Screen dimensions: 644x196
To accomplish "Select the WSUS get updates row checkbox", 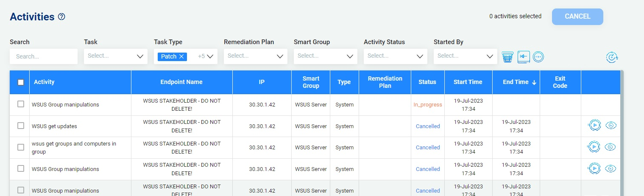I will point(21,126).
